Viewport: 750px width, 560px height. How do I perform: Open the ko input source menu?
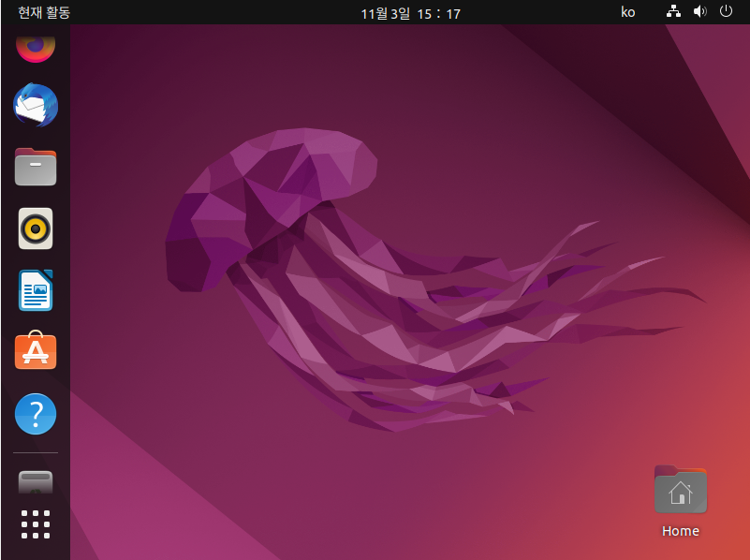point(627,12)
